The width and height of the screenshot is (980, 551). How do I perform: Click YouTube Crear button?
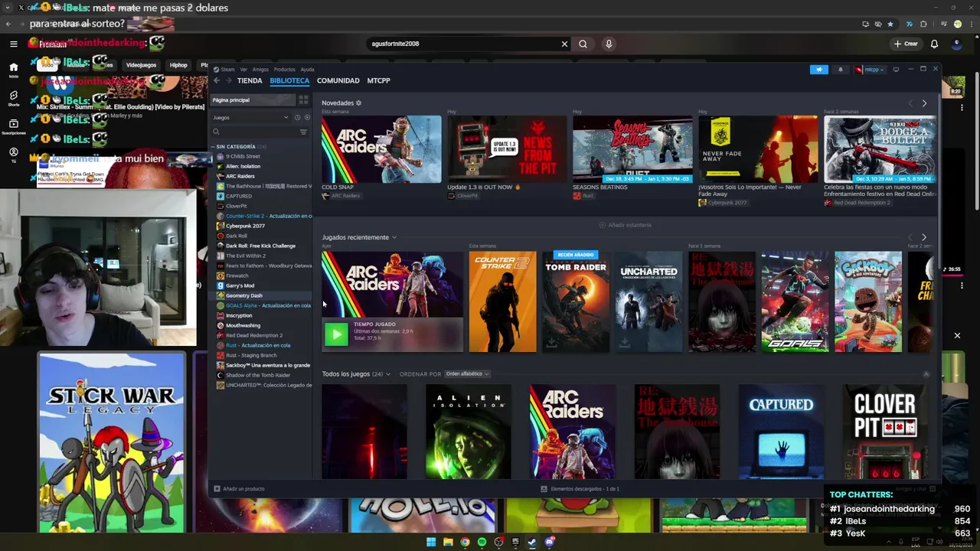click(x=906, y=44)
